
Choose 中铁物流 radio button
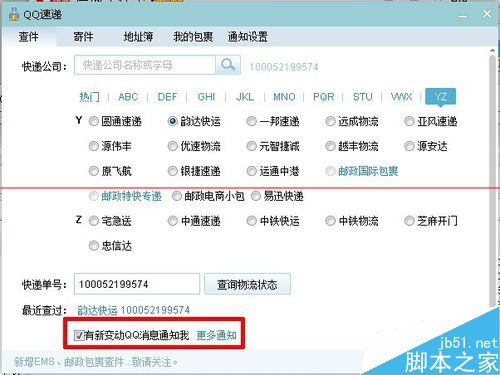330,221
